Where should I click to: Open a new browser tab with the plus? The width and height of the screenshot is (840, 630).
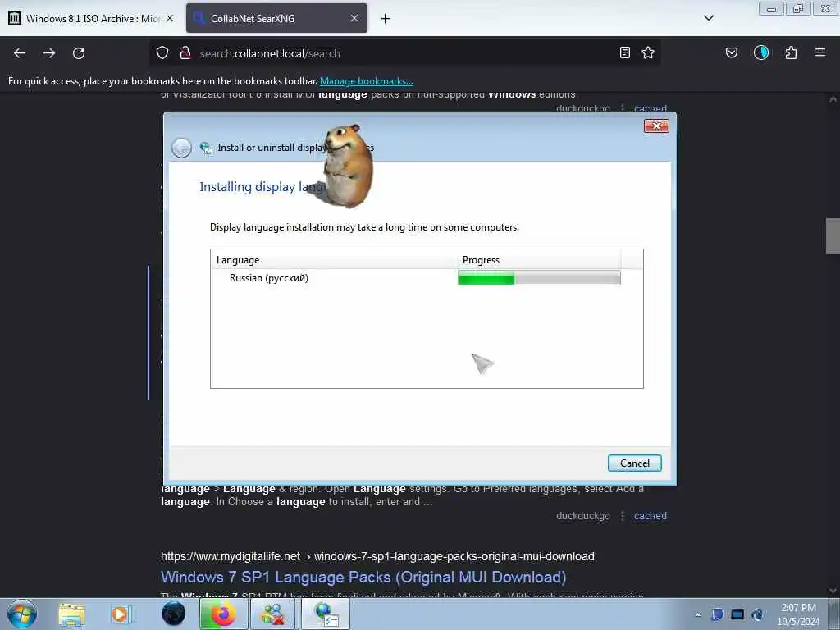[386, 19]
